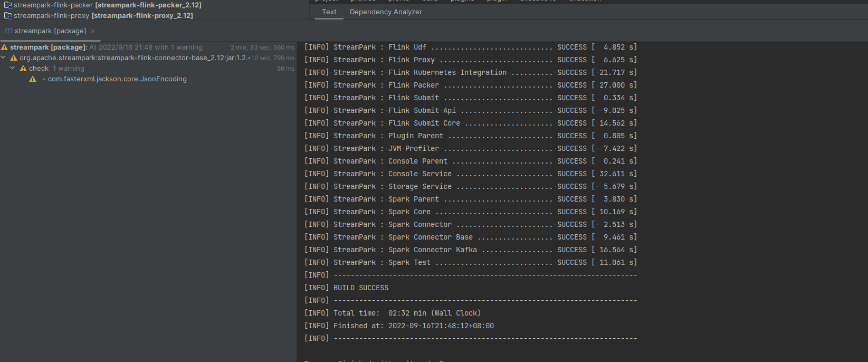The image size is (868, 362).
Task: Close the streampark [package] run tab
Action: pos(93,31)
